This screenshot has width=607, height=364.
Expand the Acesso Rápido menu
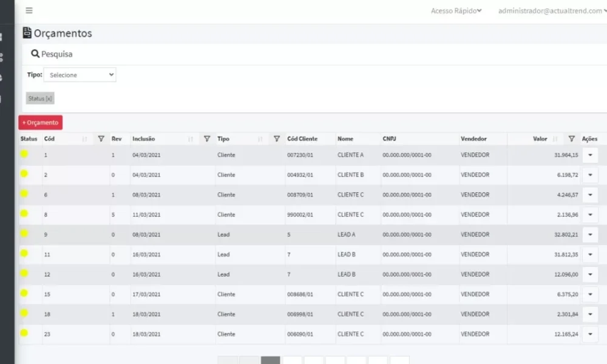pyautogui.click(x=456, y=11)
